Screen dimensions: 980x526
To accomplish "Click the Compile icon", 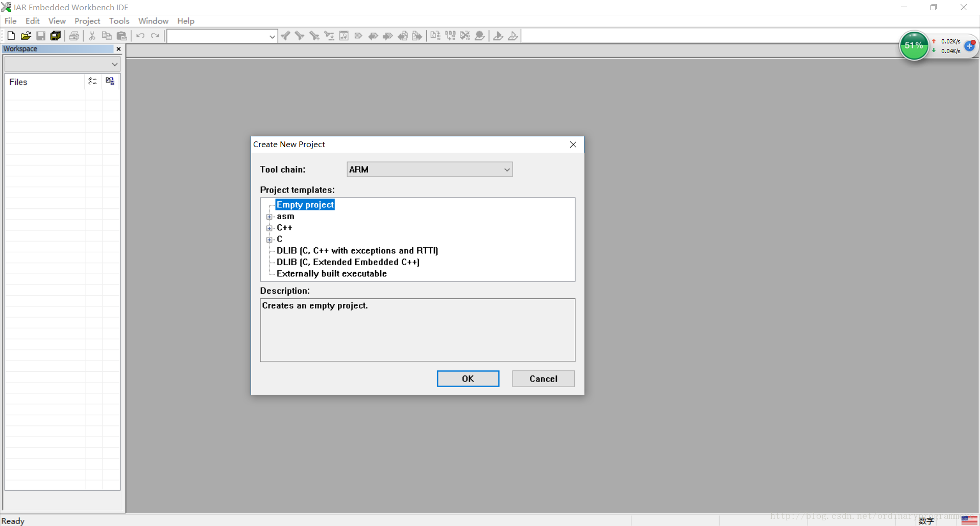I will point(435,36).
